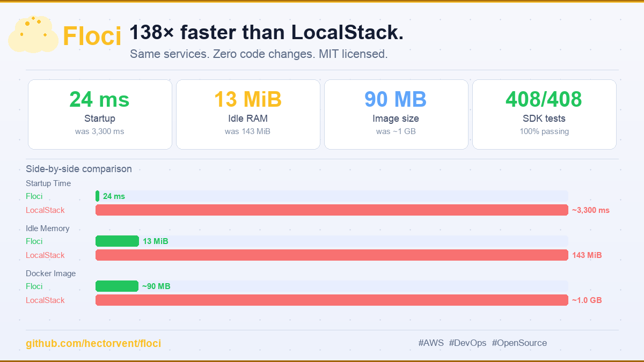644x362 pixels.
Task: Click the '~3,300 ms' bar value
Action: coord(591,210)
